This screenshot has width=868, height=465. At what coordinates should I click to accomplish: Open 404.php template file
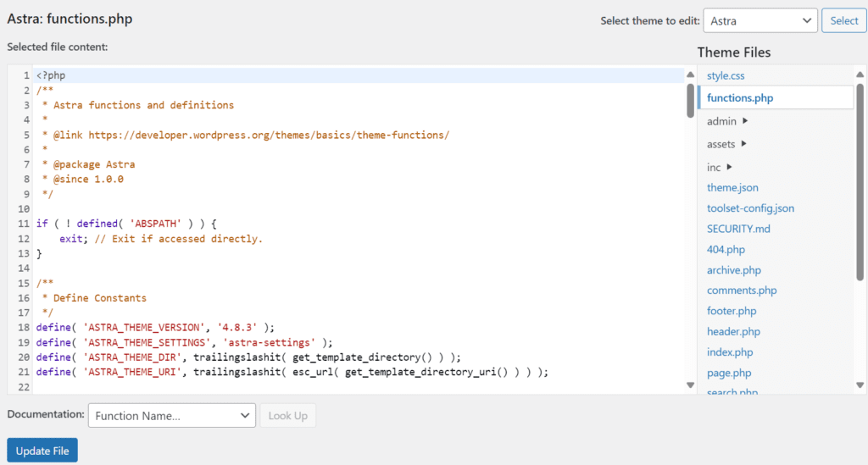pyautogui.click(x=726, y=249)
